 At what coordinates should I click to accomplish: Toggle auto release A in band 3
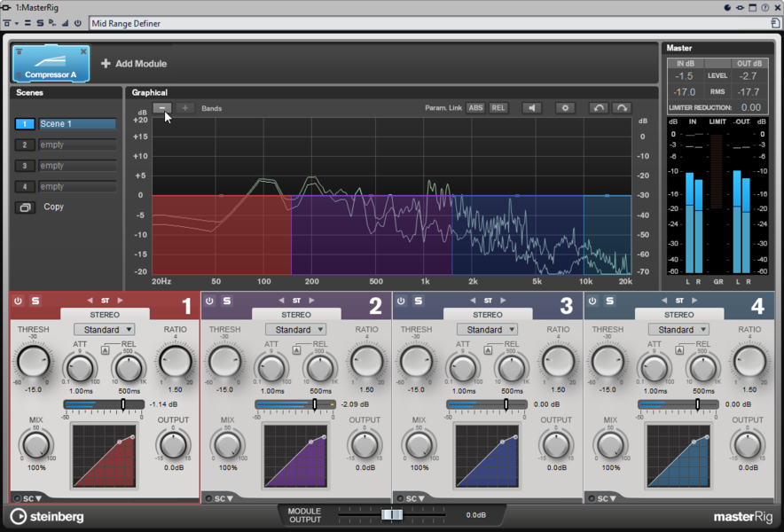click(488, 350)
